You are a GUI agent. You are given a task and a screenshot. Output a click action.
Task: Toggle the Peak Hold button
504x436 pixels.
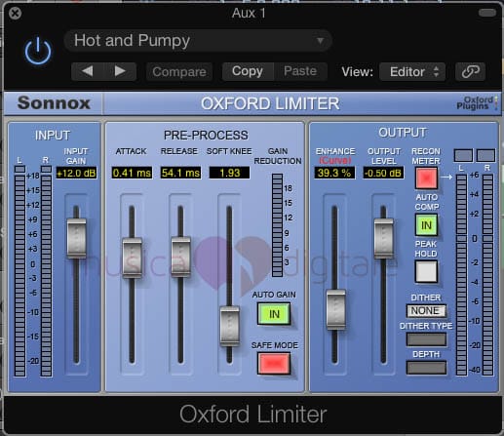point(426,272)
